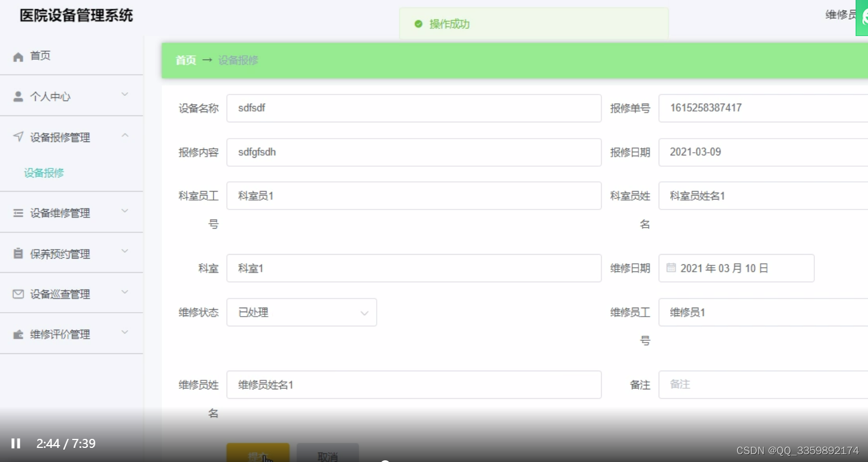Screen dimensions: 868x462
Task: Click the 报修单号 field 1615258387417
Action: pos(763,108)
